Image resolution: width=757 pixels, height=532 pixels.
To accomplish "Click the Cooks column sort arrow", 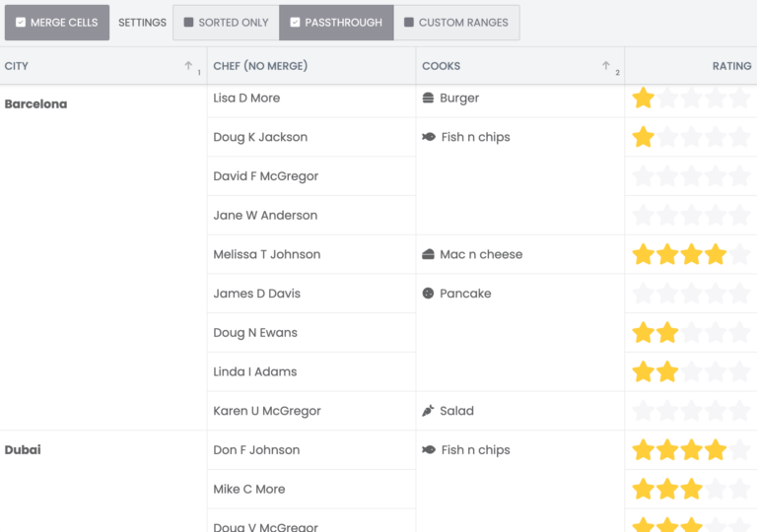I will click(x=606, y=66).
